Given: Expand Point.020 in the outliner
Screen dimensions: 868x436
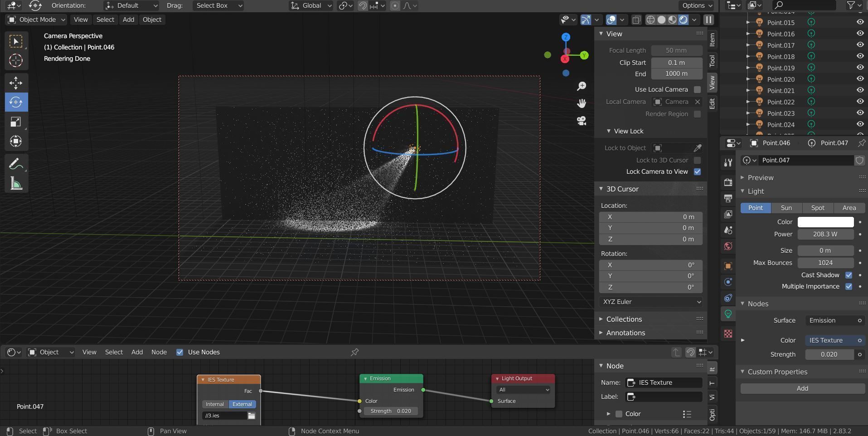Looking at the screenshot, I should point(748,79).
